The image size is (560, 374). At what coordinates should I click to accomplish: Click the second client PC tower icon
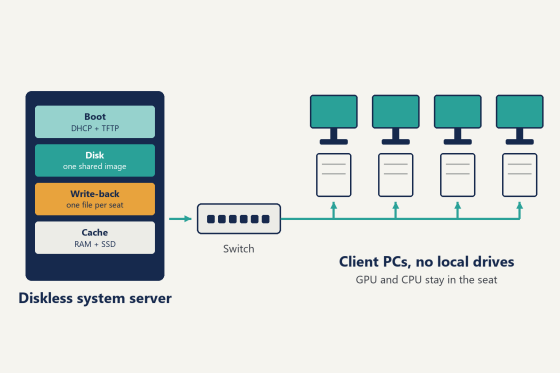(x=396, y=175)
